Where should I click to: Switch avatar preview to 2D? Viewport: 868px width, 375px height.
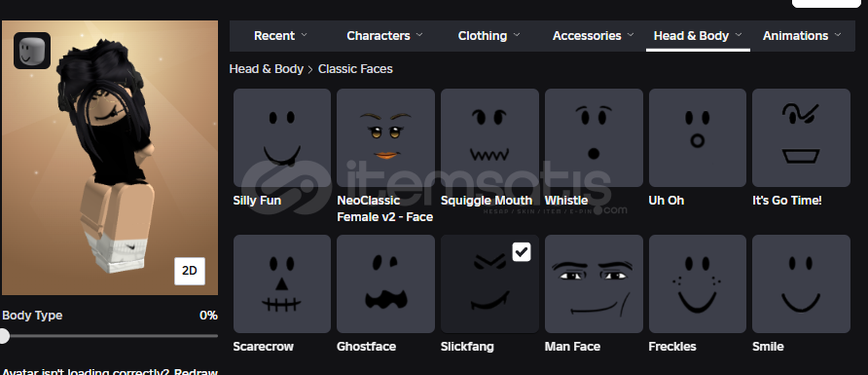(190, 271)
